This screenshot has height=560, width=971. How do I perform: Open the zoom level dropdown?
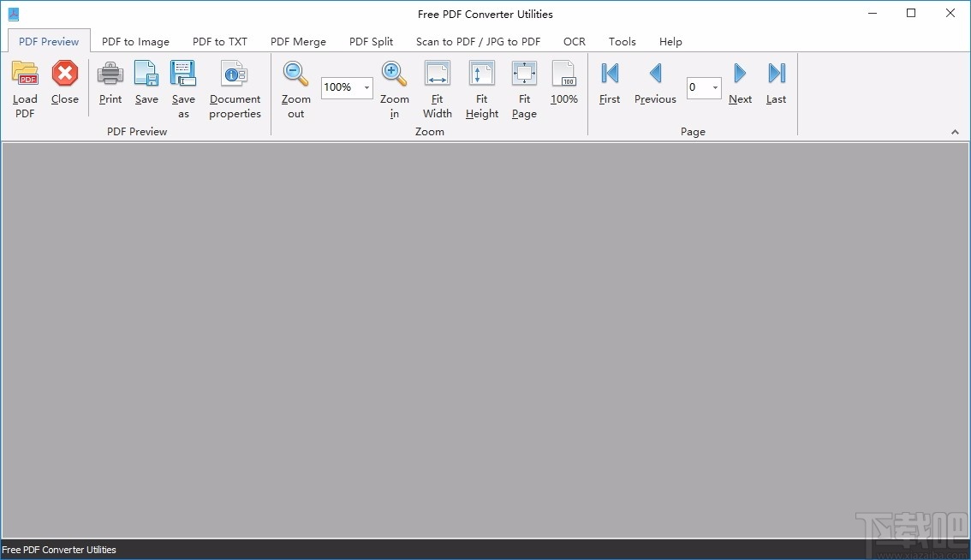point(365,87)
